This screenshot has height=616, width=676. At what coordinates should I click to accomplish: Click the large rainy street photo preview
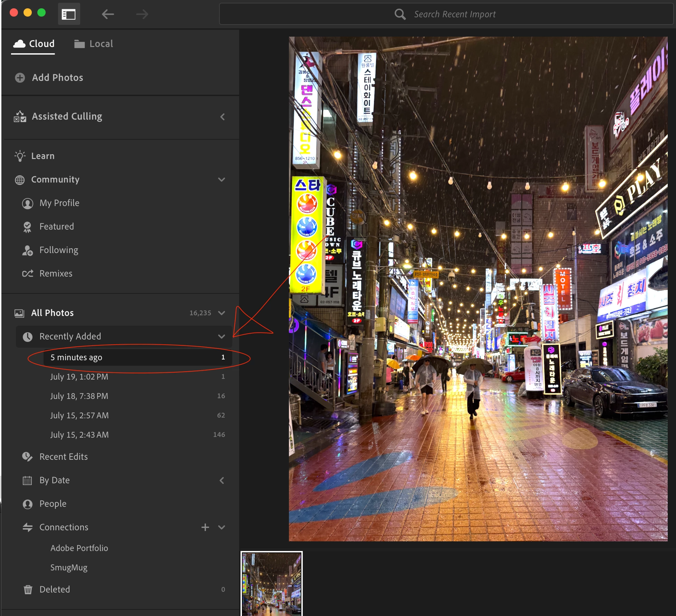478,289
